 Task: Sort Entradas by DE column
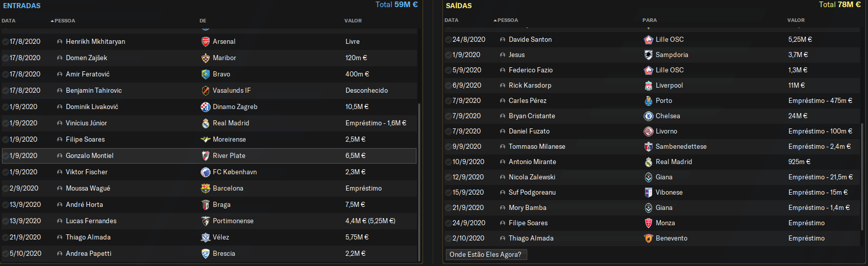[203, 21]
